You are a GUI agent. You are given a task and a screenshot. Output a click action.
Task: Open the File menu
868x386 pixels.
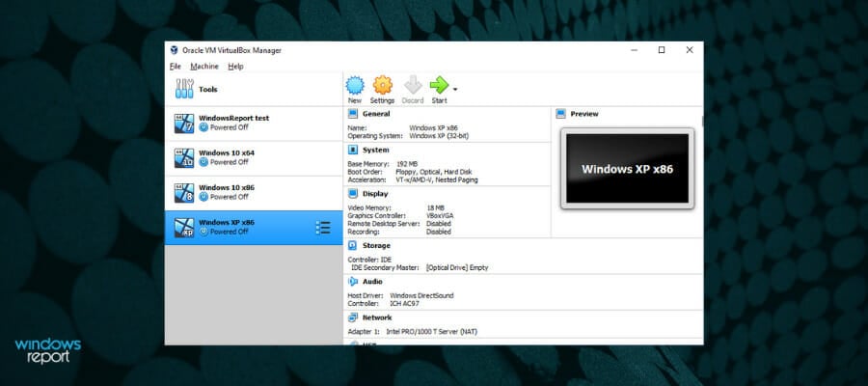click(175, 66)
